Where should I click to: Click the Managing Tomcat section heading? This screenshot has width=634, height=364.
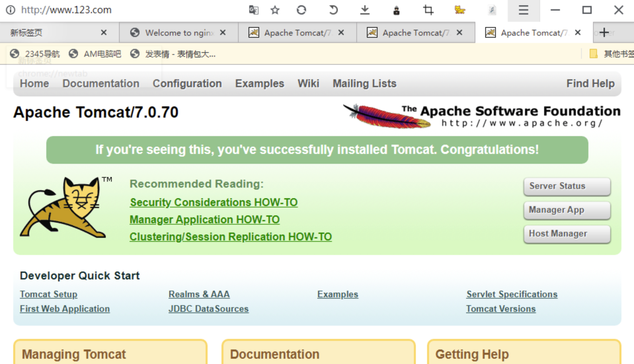[x=74, y=354]
